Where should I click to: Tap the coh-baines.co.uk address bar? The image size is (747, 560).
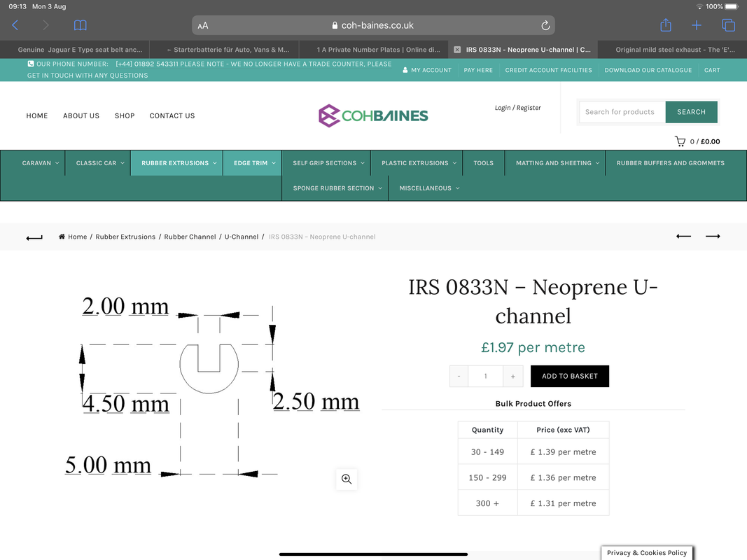click(x=373, y=25)
